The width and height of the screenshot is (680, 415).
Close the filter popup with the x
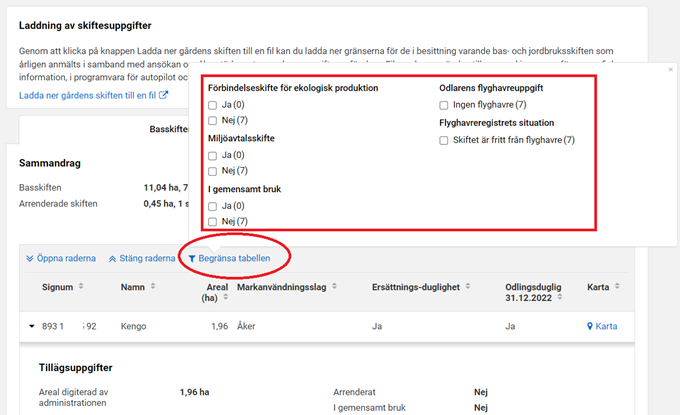[x=670, y=69]
